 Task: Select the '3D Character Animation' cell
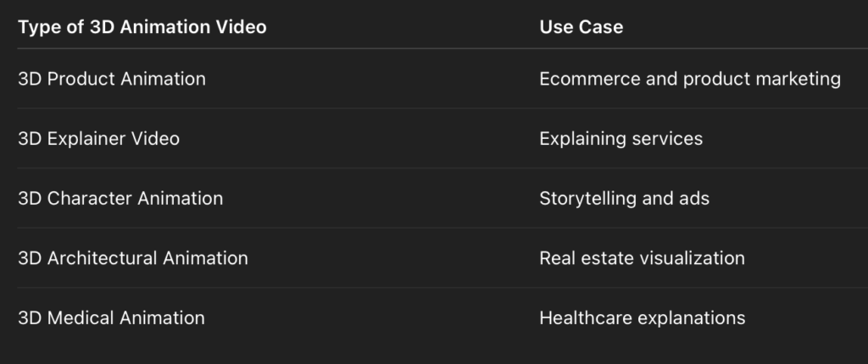pos(120,198)
